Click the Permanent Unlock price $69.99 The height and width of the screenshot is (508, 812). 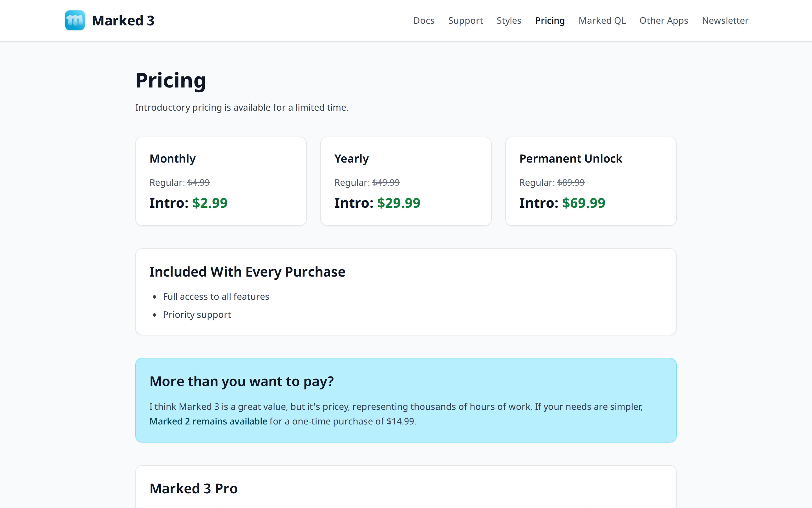[x=584, y=203]
